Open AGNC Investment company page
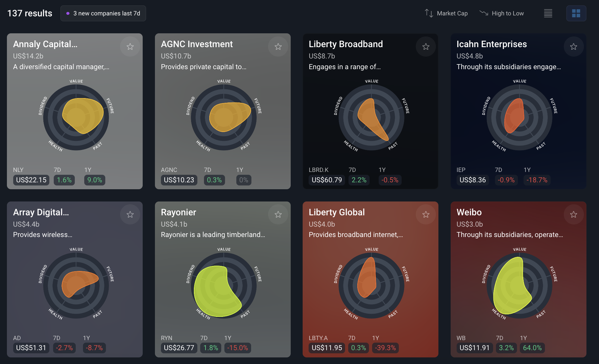Viewport: 599px width, 364px height. [197, 44]
